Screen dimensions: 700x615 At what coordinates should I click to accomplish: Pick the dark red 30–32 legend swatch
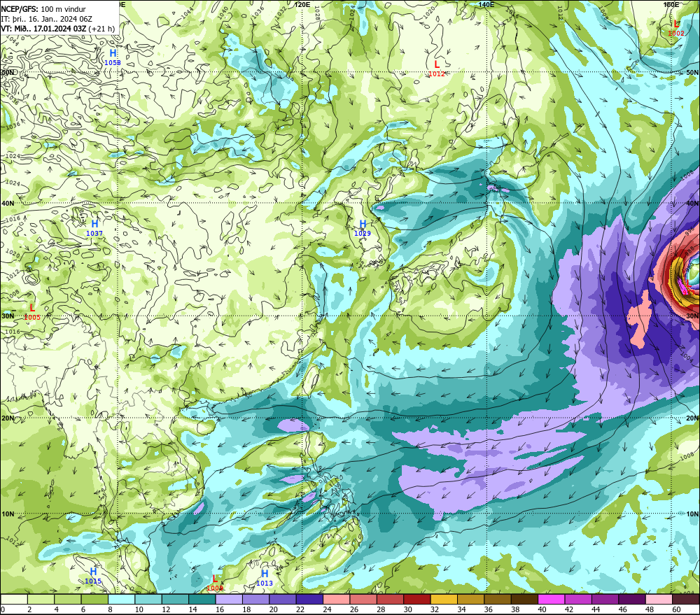pyautogui.click(x=417, y=599)
